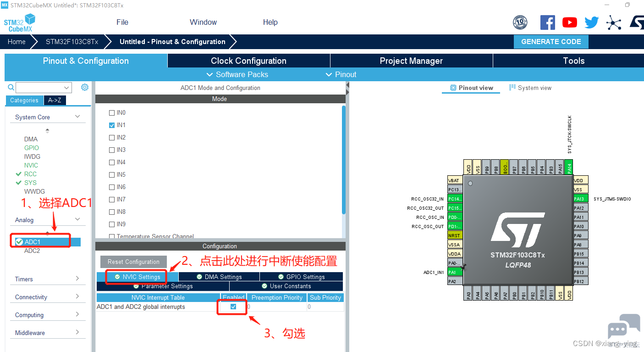Click the ST logo in the header
The image size is (644, 352).
637,22
